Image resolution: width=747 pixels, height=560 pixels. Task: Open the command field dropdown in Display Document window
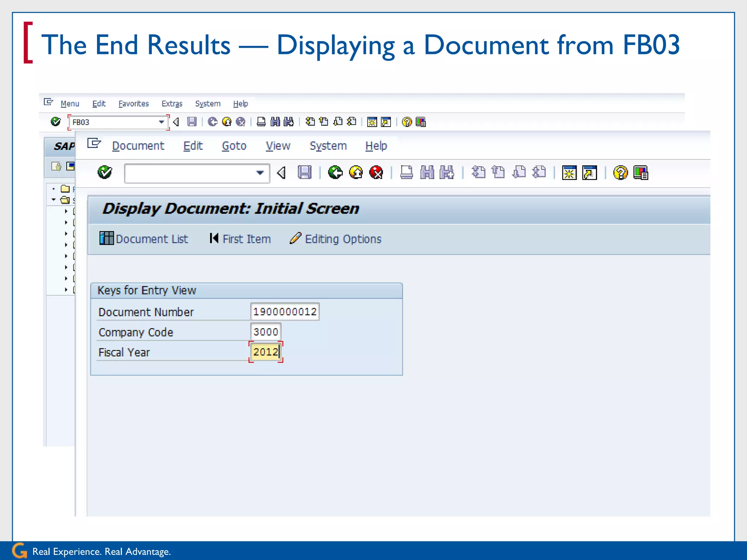tap(260, 173)
